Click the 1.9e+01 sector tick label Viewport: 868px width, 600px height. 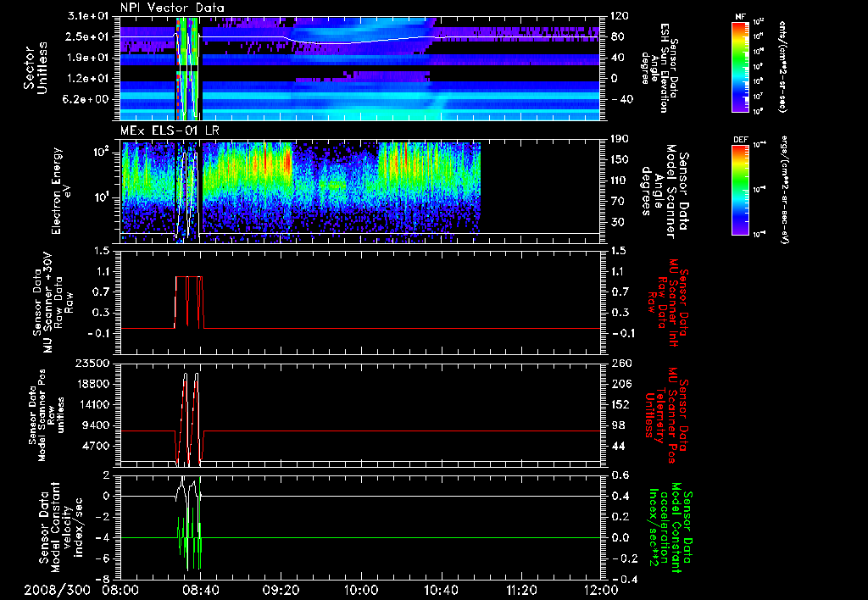(88, 58)
